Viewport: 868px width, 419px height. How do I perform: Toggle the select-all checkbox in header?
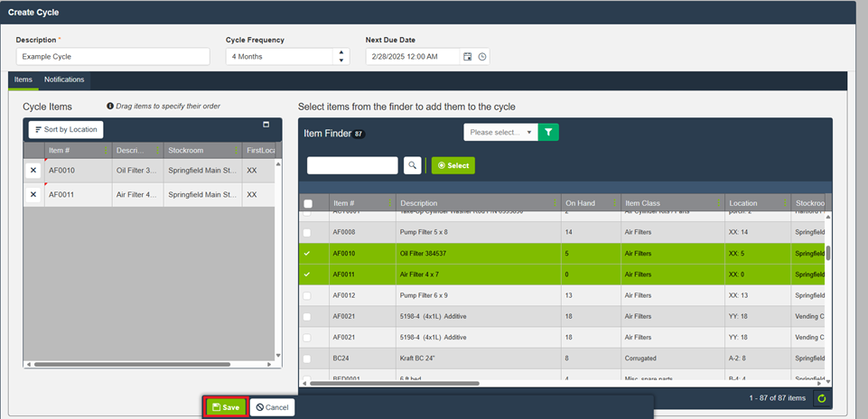(x=308, y=204)
